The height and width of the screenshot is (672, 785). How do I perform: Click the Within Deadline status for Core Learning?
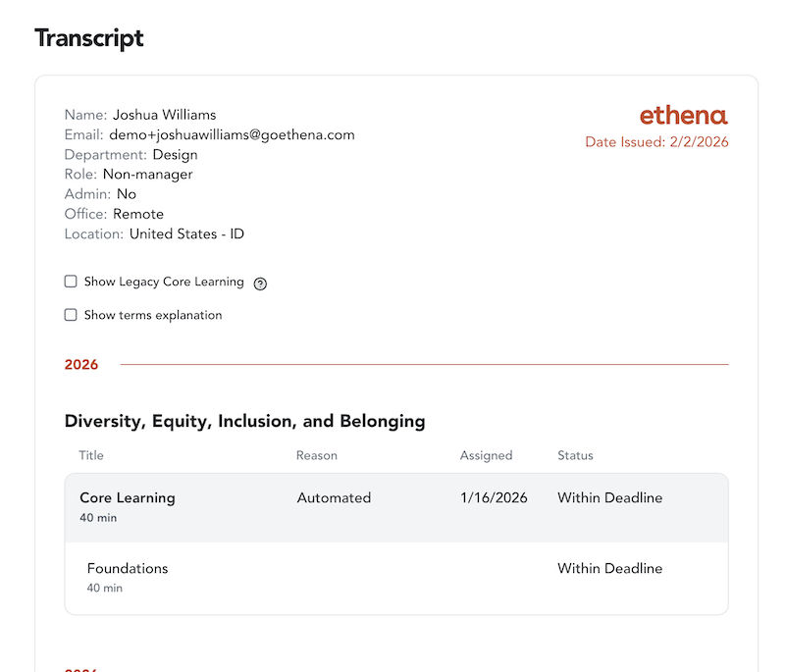609,498
